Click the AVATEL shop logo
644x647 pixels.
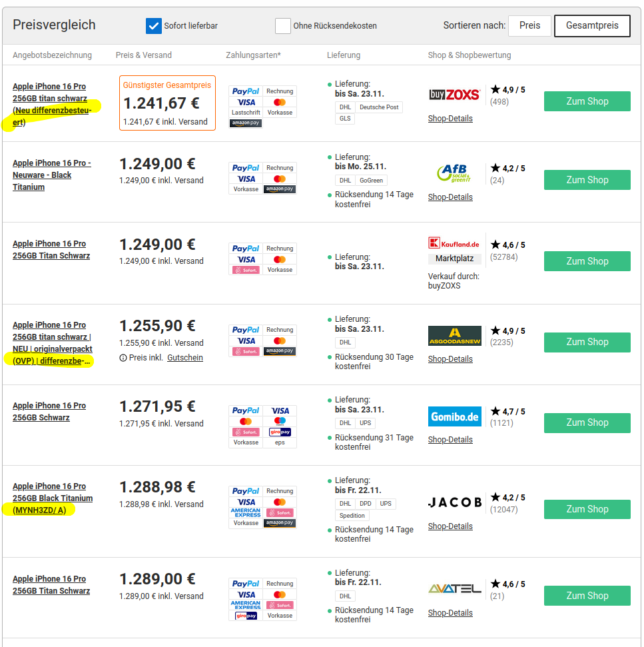tap(454, 589)
